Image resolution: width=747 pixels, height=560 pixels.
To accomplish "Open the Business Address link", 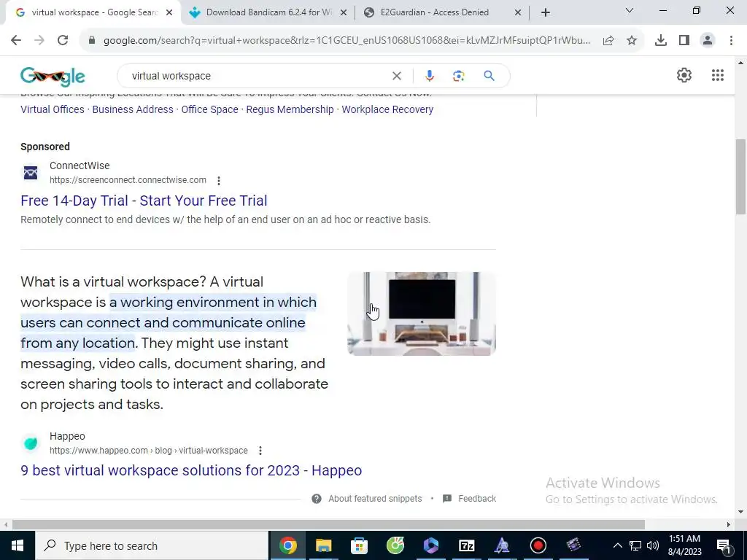I will [133, 109].
